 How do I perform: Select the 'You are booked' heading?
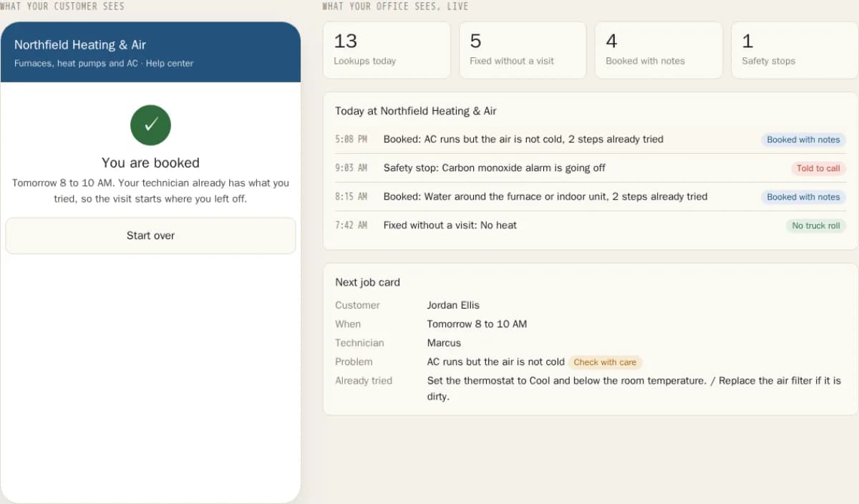pyautogui.click(x=150, y=163)
